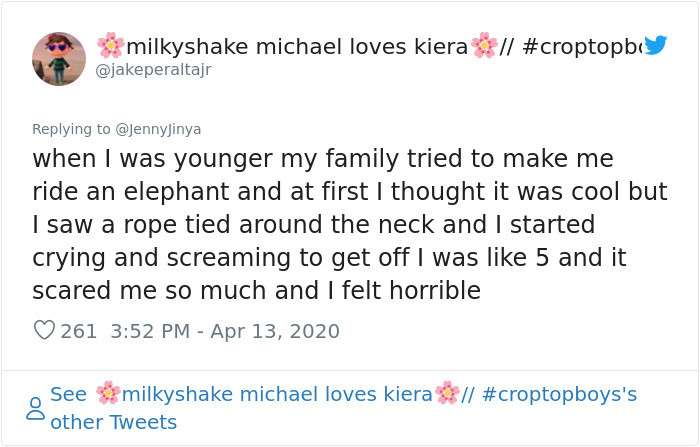Click the 'Replying to' label text
Image resolution: width=700 pixels, height=447 pixels.
[71, 129]
